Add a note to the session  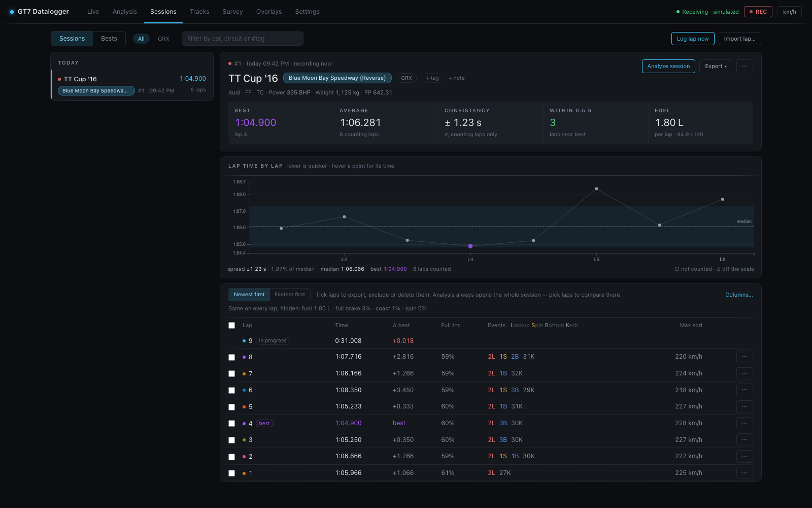[x=457, y=78]
